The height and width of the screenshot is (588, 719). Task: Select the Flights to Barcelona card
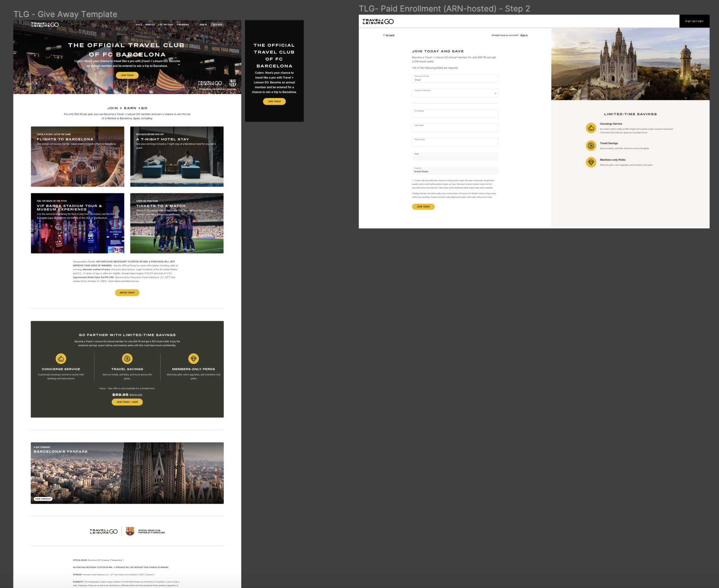click(x=78, y=156)
